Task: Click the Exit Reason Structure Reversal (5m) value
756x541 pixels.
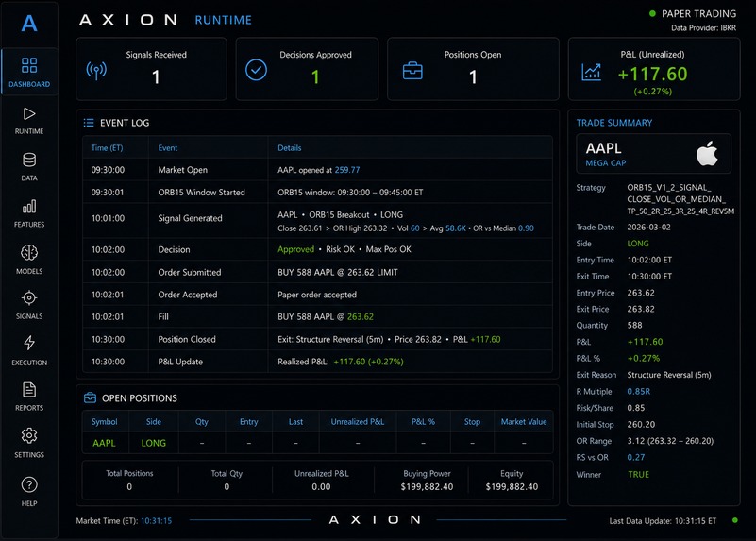Action: coord(669,375)
